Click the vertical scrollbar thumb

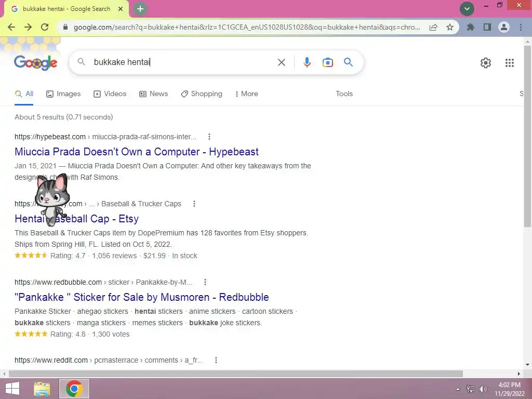pos(528,136)
